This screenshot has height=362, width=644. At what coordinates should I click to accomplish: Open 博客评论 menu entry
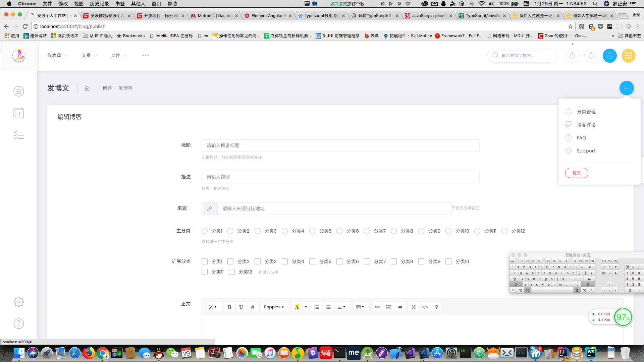coord(586,125)
